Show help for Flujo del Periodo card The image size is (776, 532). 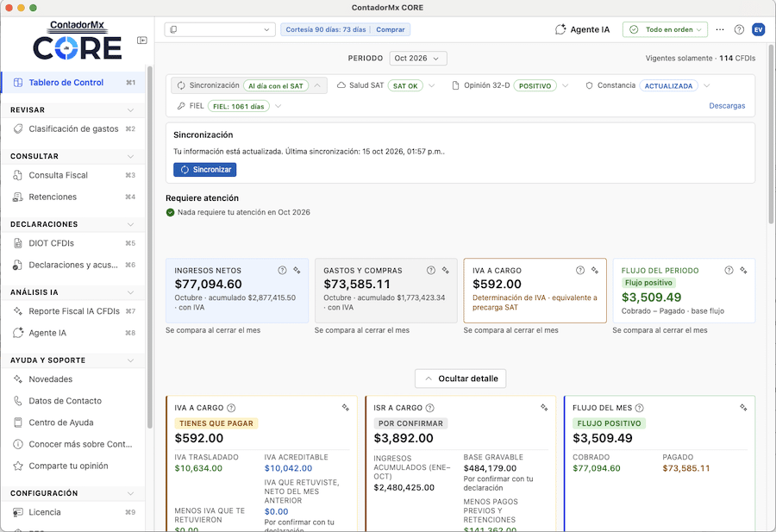(729, 270)
